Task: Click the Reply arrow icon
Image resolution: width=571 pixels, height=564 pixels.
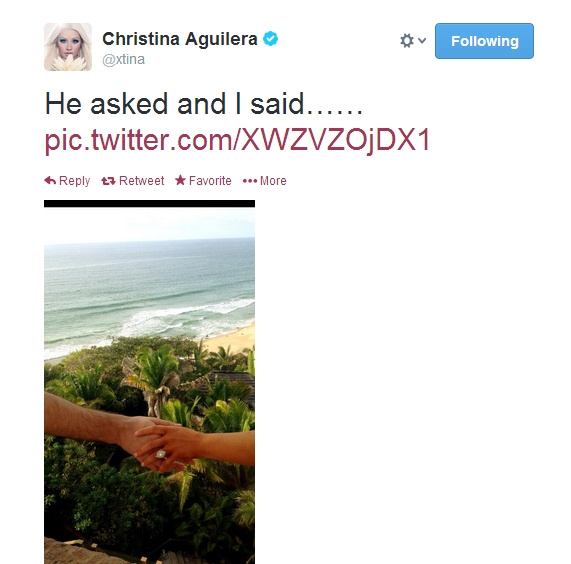Action: tap(50, 180)
